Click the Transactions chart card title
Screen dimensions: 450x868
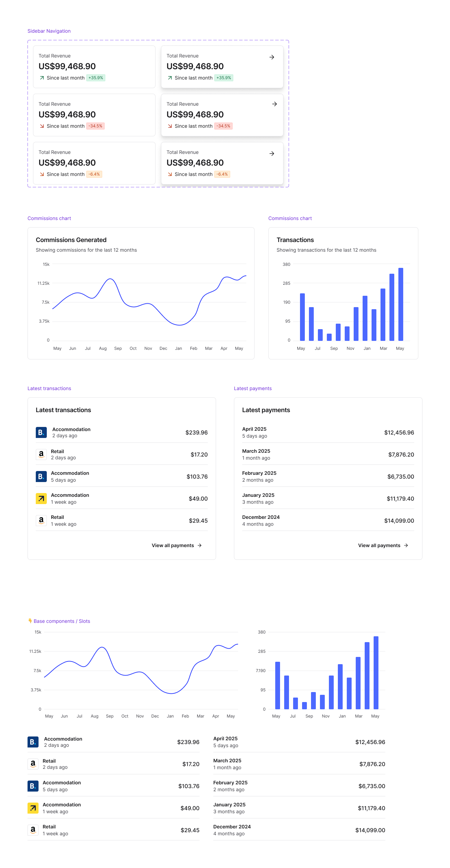click(295, 240)
